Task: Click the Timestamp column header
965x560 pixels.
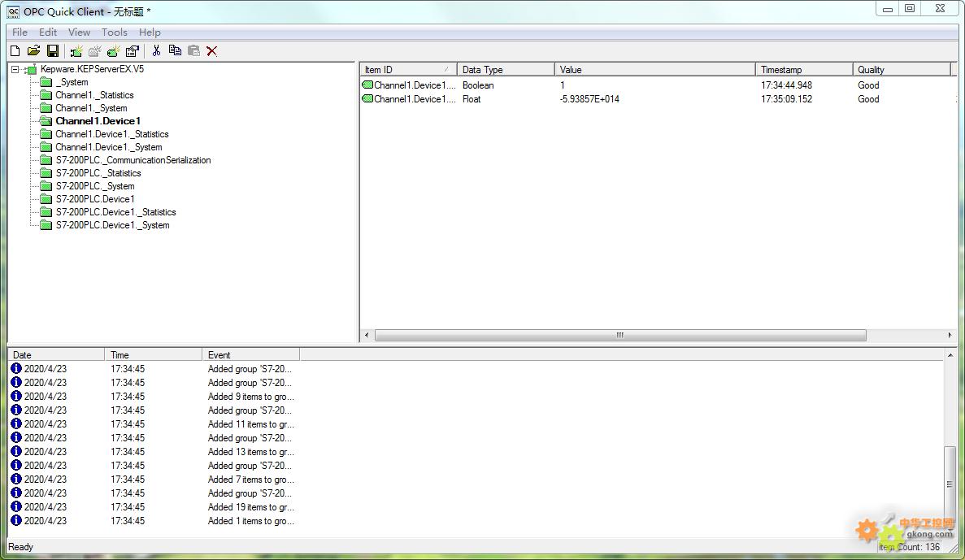Action: (x=804, y=70)
